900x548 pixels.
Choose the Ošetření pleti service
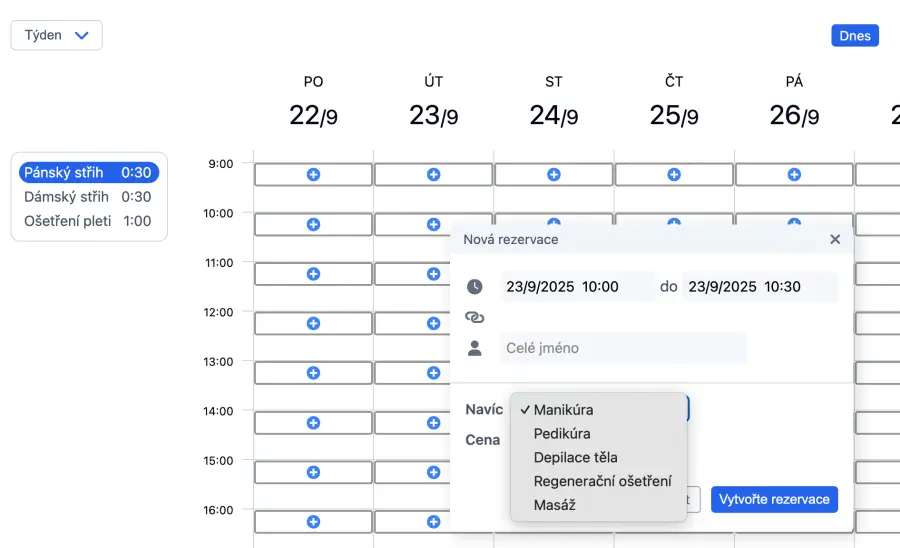click(x=88, y=221)
